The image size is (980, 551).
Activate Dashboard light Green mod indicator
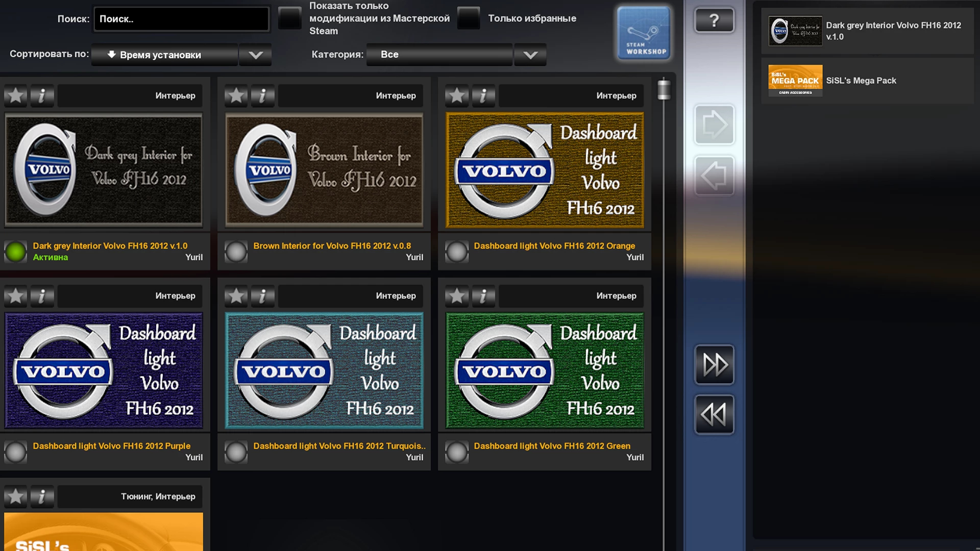tap(456, 452)
